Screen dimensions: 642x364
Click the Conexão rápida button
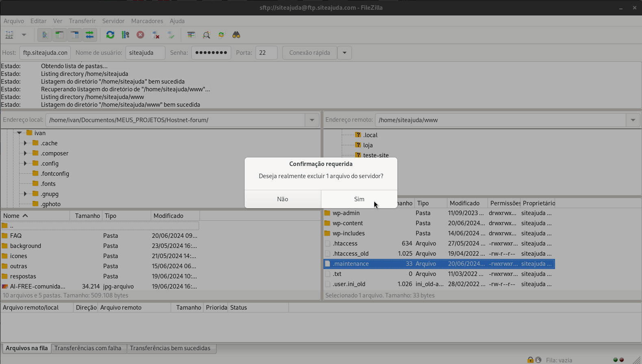pos(310,53)
